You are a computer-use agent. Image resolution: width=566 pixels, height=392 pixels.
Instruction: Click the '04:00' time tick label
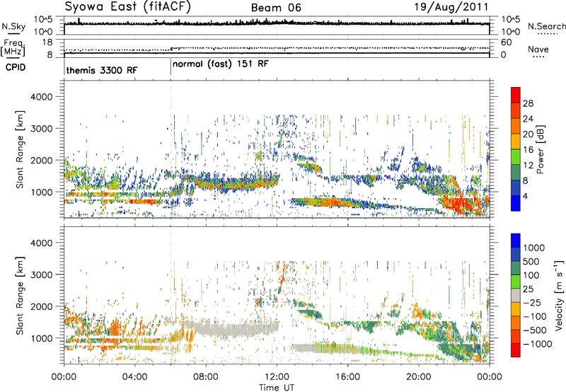pyautogui.click(x=134, y=377)
